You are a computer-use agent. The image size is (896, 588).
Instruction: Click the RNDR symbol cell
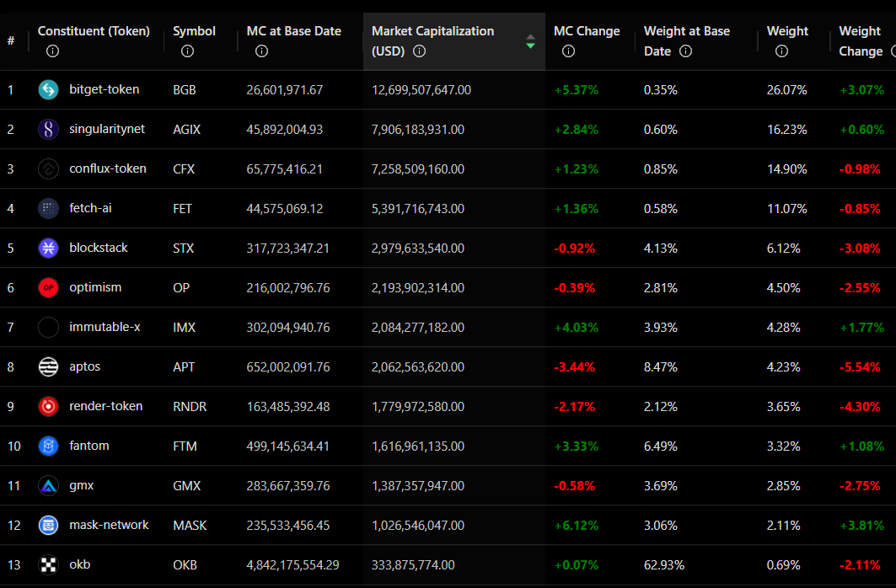click(190, 407)
